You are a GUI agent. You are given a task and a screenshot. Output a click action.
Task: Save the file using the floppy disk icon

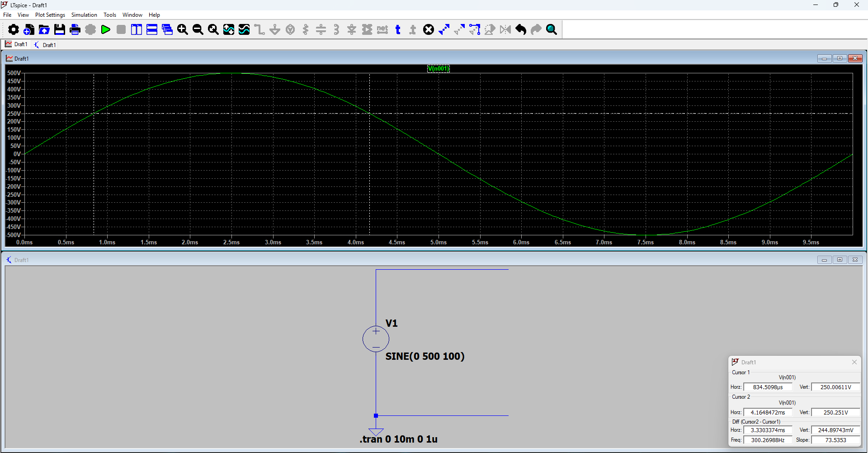click(x=60, y=30)
